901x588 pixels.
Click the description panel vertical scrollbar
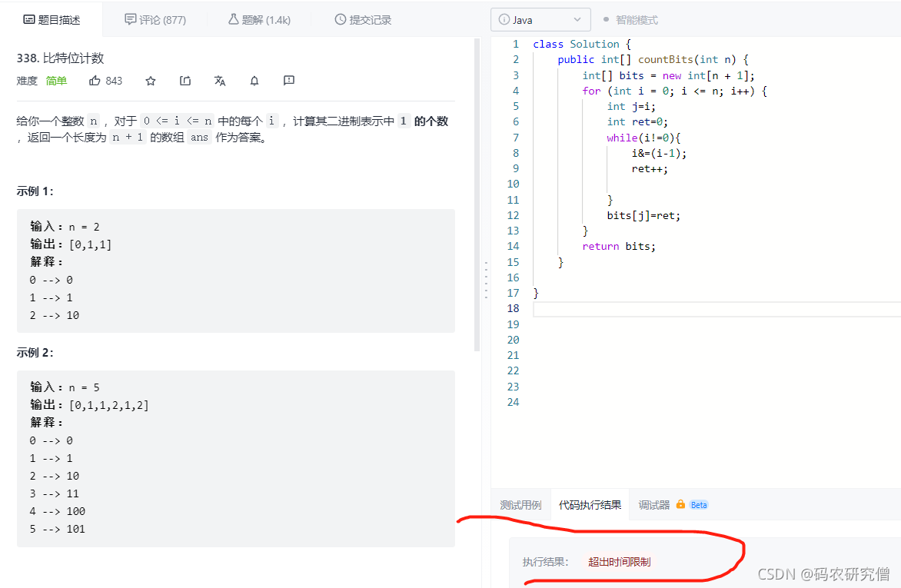tap(477, 195)
